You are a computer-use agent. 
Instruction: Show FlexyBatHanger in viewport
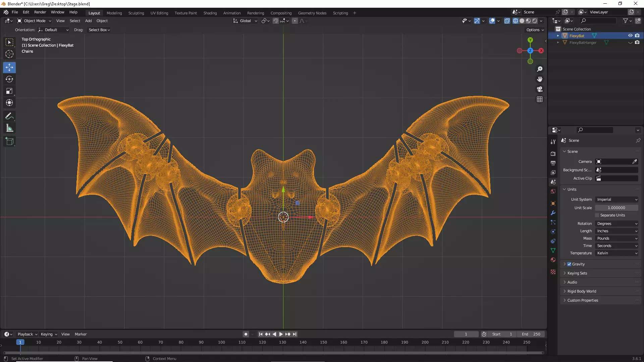coord(630,43)
